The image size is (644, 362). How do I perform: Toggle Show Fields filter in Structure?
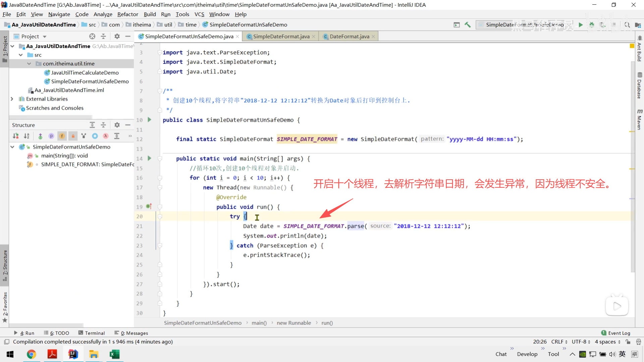coord(62,136)
